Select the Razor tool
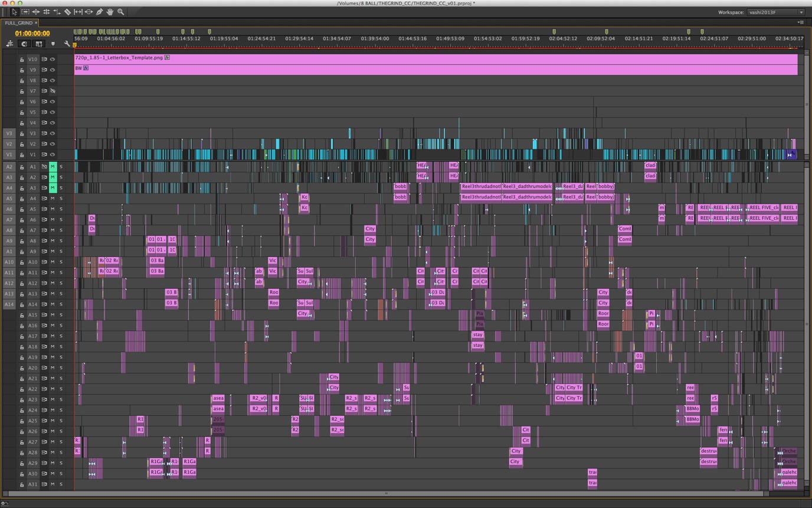The image size is (812, 508). (68, 12)
